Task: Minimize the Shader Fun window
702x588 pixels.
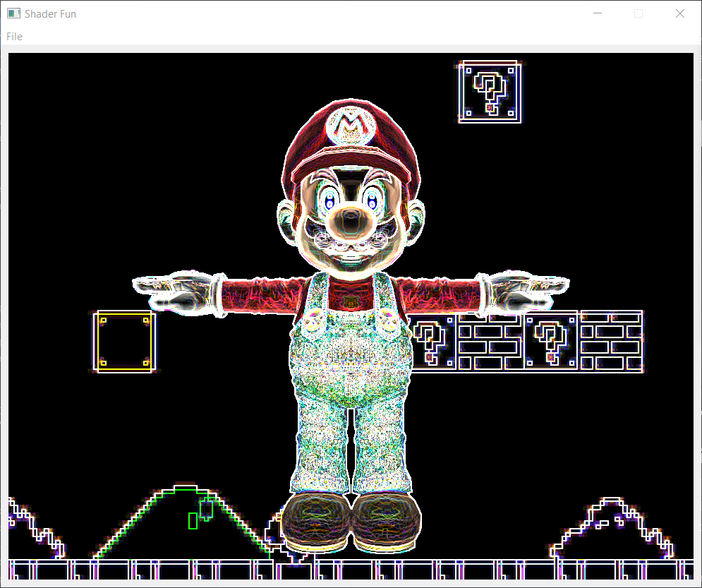Action: (x=598, y=13)
